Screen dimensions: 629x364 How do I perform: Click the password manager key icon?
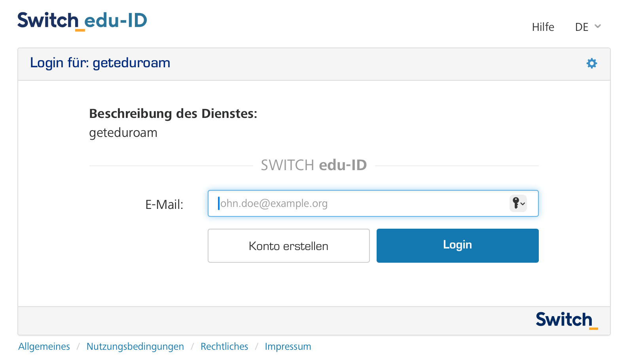(515, 203)
